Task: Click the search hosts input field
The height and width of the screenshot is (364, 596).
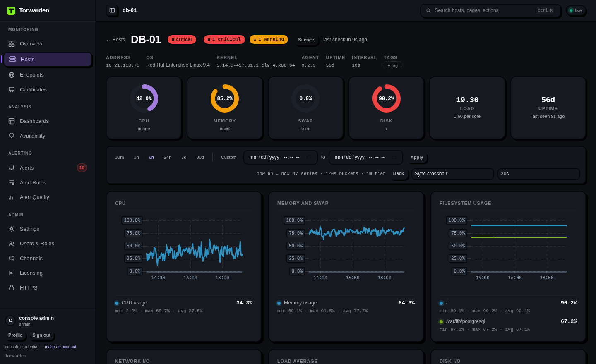Action: (490, 11)
